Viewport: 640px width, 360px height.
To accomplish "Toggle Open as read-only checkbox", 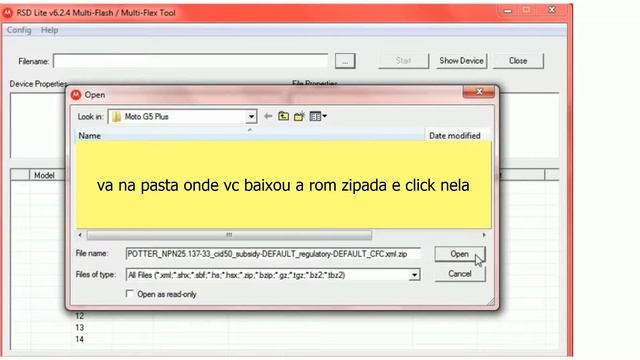I will 129,294.
